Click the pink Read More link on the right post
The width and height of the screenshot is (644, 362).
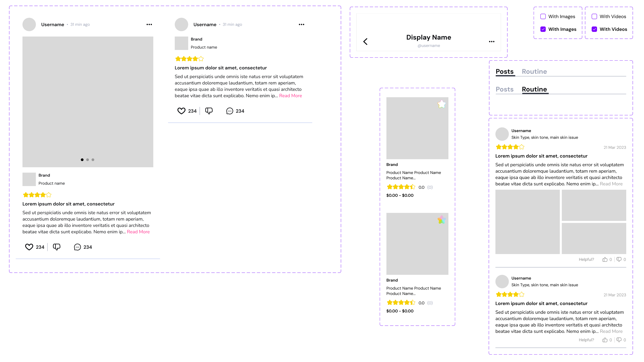pos(291,96)
